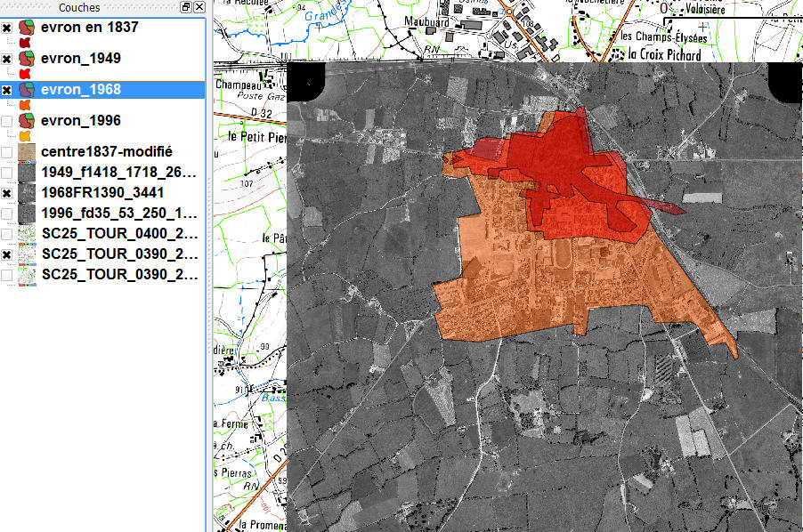Select the 1968FR1390_3441 layer name

102,193
